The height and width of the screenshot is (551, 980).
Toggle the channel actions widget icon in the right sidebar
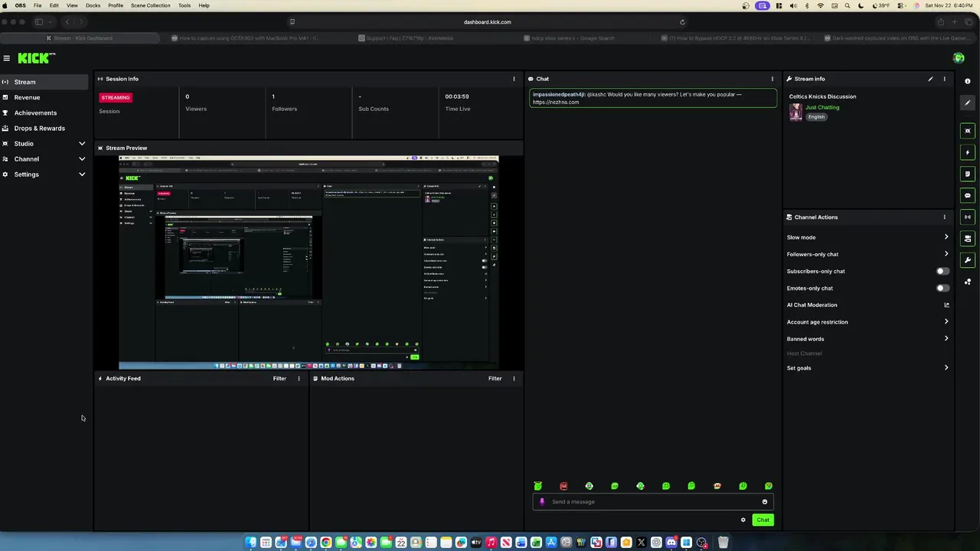click(x=968, y=239)
